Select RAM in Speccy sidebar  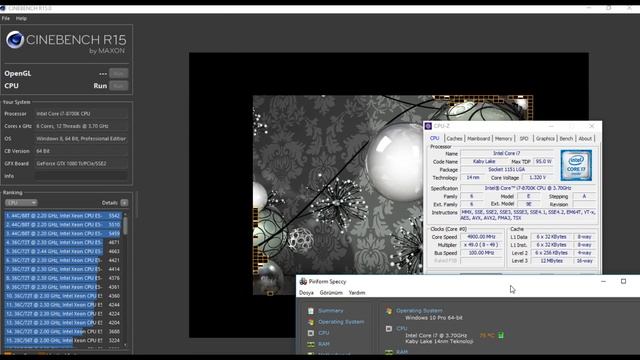pos(324,344)
